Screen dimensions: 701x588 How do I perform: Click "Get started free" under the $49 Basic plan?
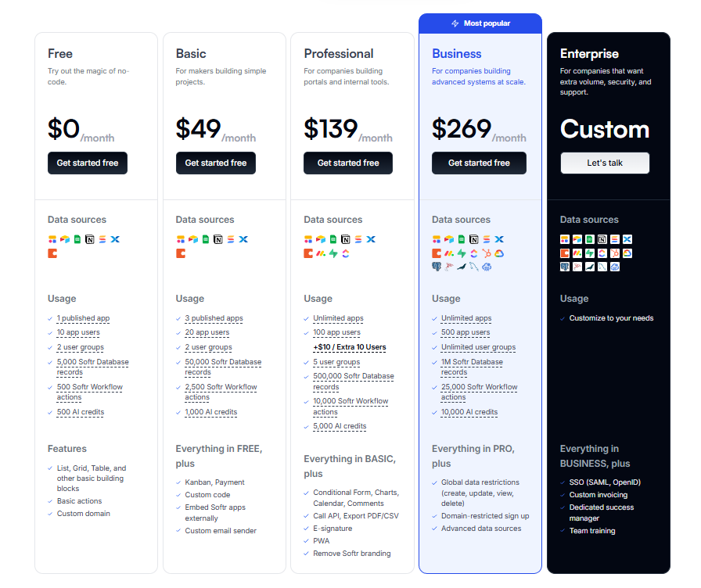coord(216,163)
